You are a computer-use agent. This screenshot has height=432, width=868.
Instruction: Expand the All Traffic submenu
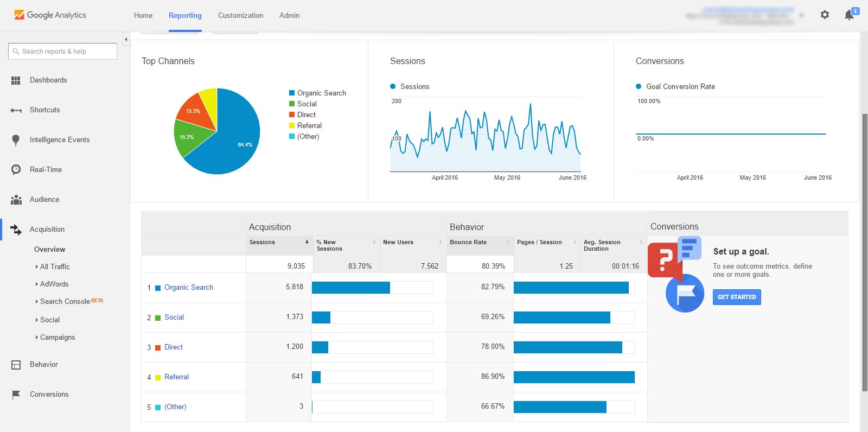pyautogui.click(x=54, y=266)
